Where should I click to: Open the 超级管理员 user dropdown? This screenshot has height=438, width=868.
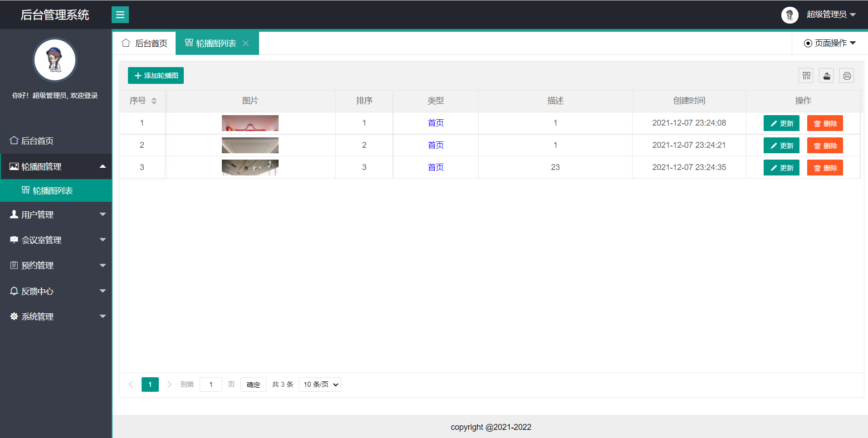pos(831,15)
